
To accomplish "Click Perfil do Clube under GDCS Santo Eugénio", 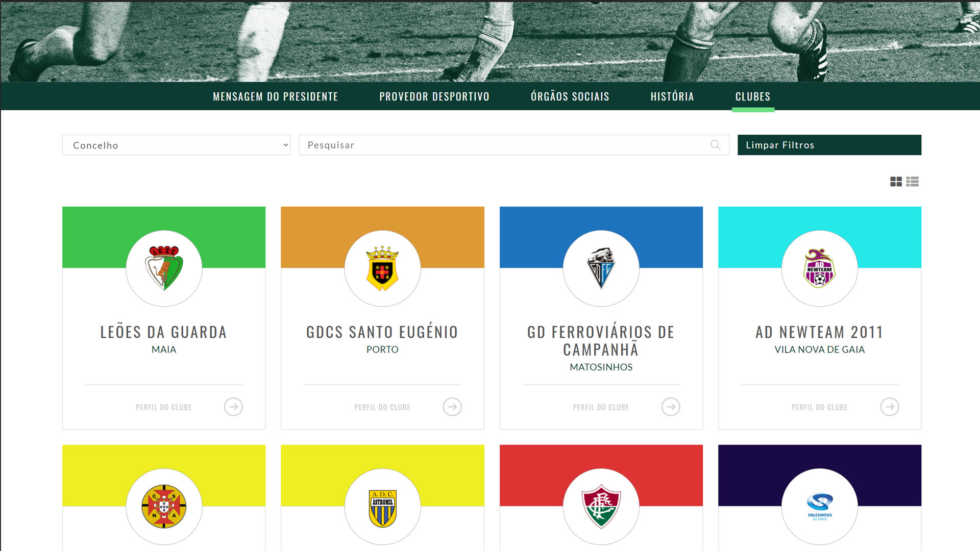I will [x=382, y=407].
